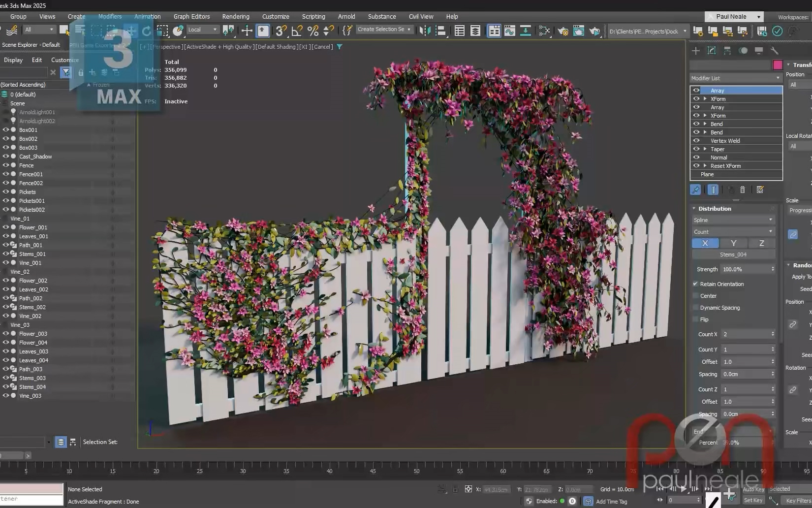Toggle Show End Result button

713,190
